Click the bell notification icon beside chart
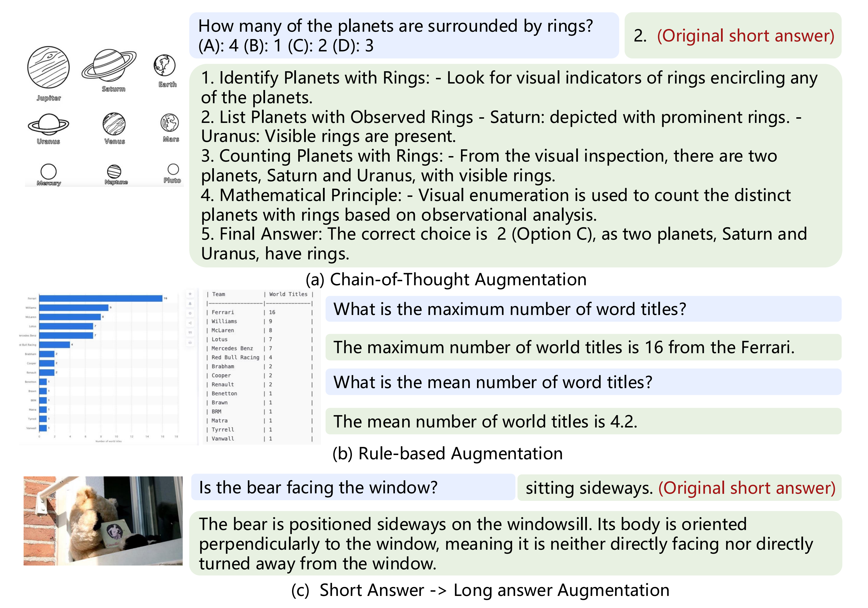Image resolution: width=868 pixels, height=608 pixels. click(x=190, y=304)
